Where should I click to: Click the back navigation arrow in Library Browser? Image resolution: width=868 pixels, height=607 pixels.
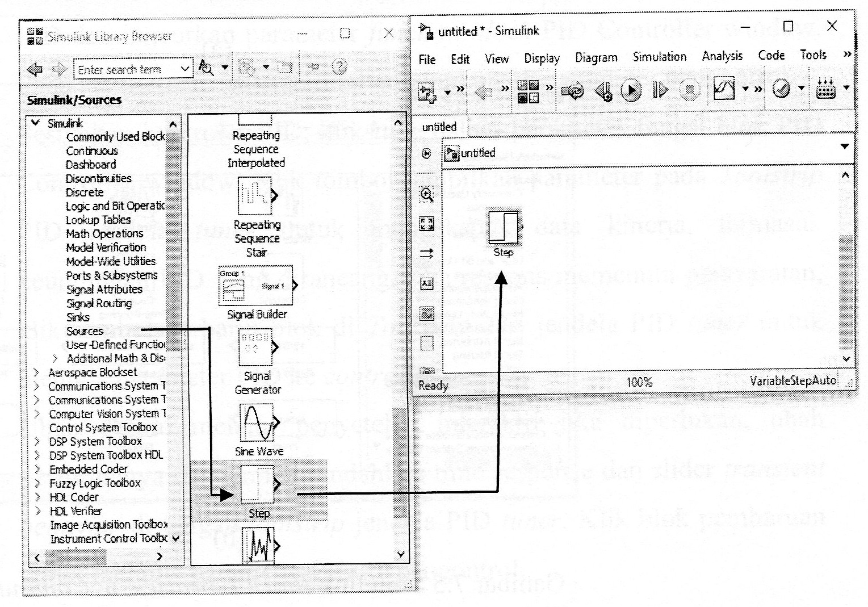(x=34, y=68)
